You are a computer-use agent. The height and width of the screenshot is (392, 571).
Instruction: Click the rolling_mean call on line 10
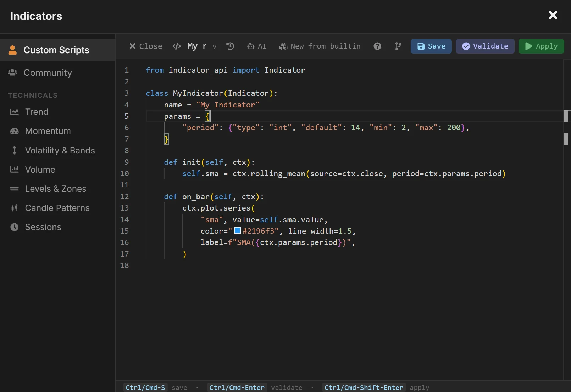point(278,174)
